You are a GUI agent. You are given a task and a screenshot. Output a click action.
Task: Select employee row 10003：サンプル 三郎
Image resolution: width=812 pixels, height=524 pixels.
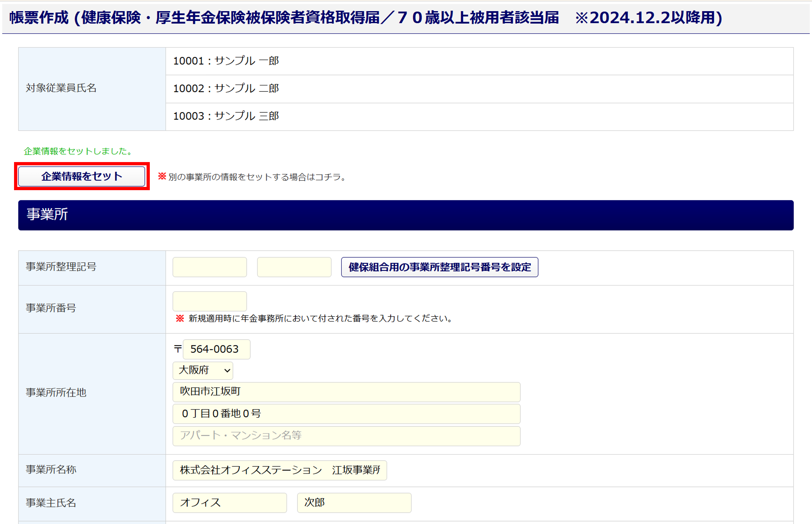(226, 116)
